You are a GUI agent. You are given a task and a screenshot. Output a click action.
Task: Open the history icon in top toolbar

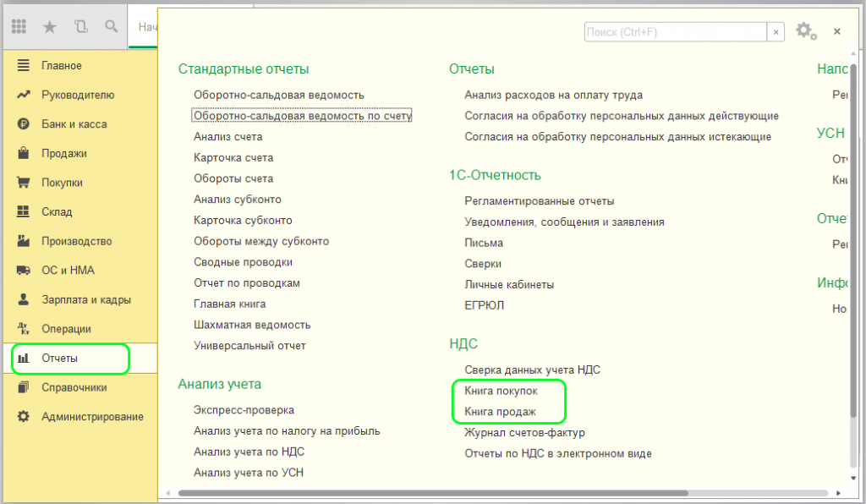pyautogui.click(x=80, y=27)
